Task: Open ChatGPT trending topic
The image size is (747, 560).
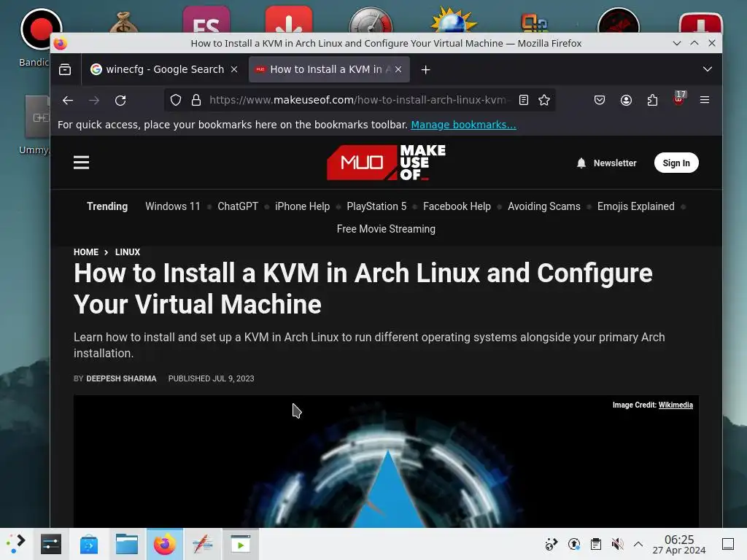Action: click(x=238, y=206)
